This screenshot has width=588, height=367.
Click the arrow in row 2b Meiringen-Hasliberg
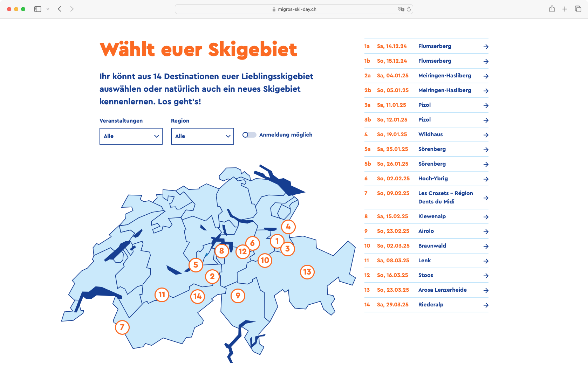(x=486, y=91)
